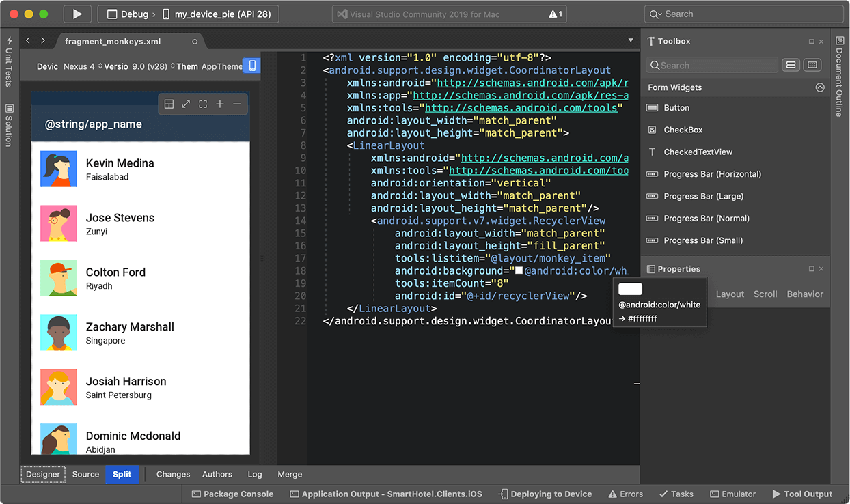
Task: Click the white color swatch in code
Action: coord(519,270)
